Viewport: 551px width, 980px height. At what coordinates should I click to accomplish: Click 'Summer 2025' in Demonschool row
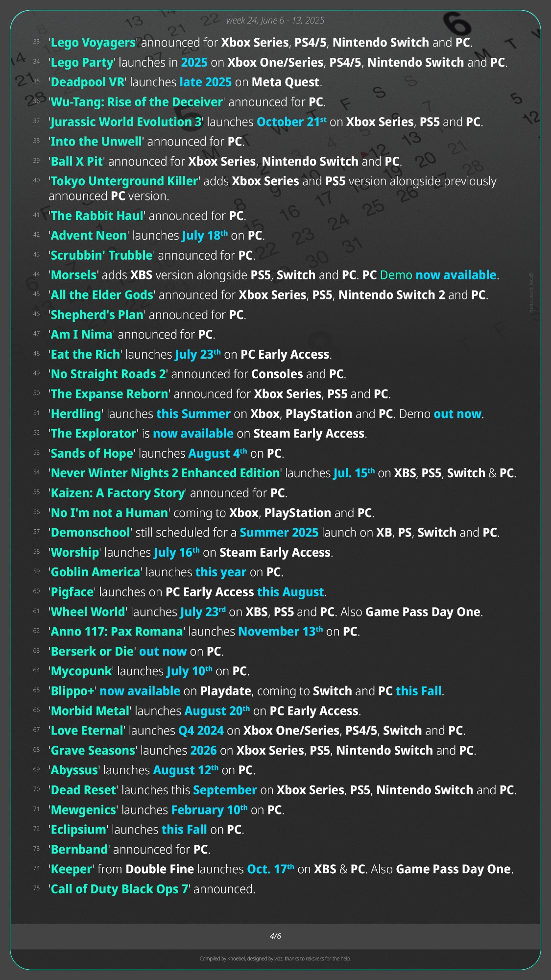click(x=279, y=533)
